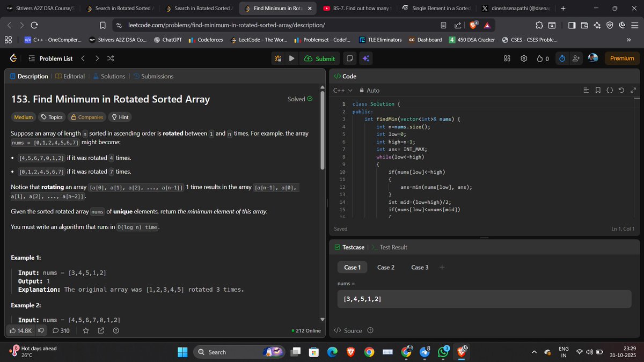Format code with align-lines icon

586,90
